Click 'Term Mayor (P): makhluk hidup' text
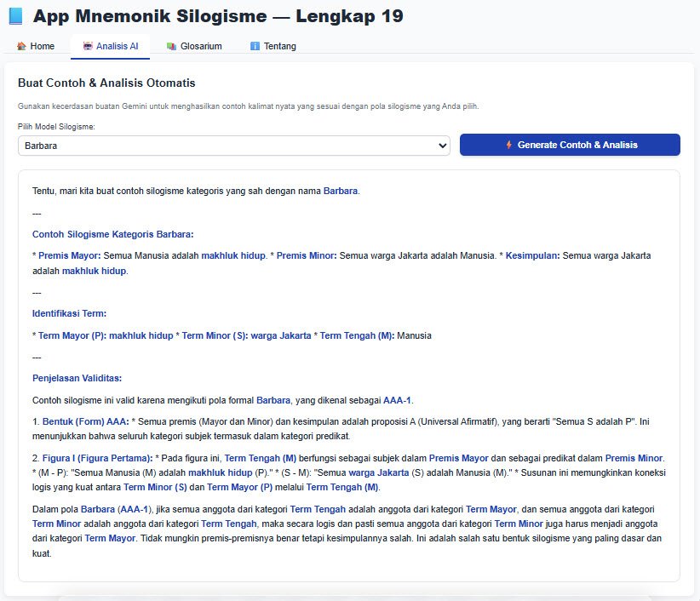This screenshot has width=700, height=601. (106, 335)
